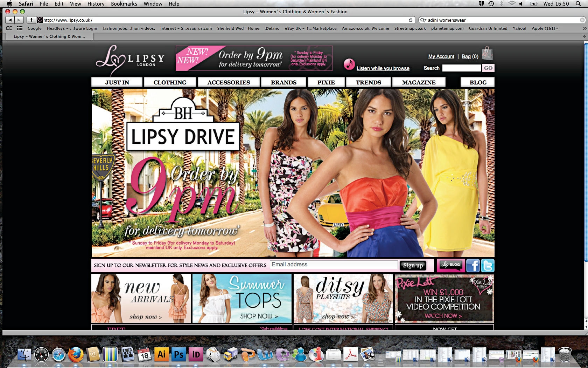Open the Transmit truck icon in Dock
The image size is (588, 368).
(x=230, y=354)
